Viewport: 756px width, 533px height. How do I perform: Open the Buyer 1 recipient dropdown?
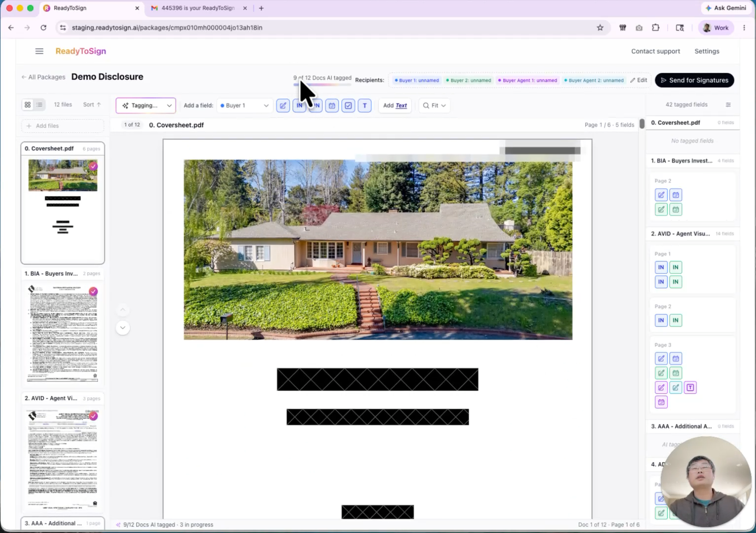(244, 106)
